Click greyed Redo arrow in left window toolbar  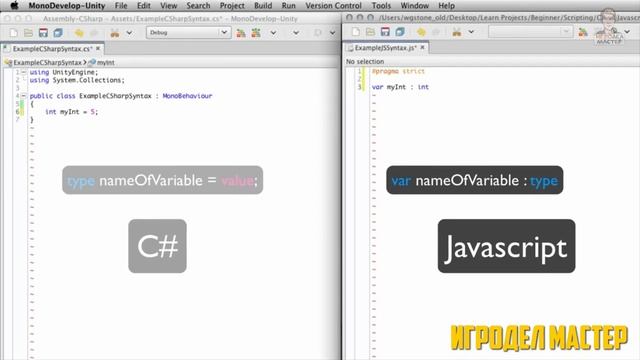(94, 33)
